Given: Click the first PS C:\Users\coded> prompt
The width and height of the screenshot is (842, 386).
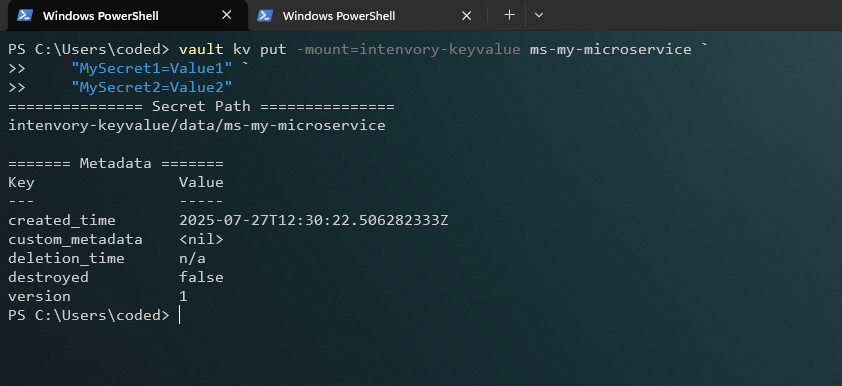Looking at the screenshot, I should (x=89, y=50).
